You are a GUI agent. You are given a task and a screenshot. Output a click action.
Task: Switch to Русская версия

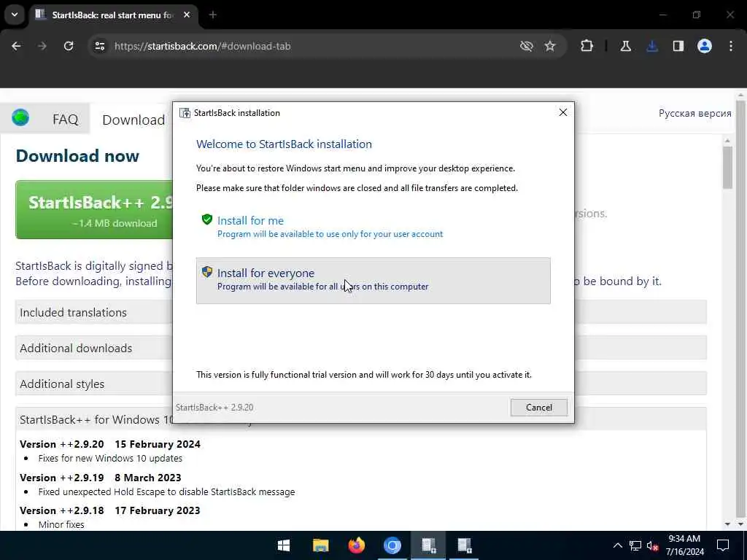click(694, 113)
